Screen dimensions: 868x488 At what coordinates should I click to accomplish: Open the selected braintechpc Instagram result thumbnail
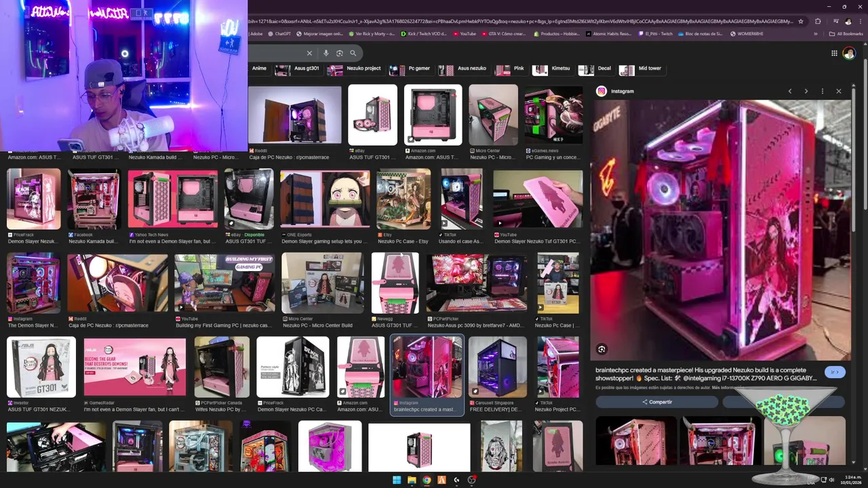pyautogui.click(x=427, y=367)
